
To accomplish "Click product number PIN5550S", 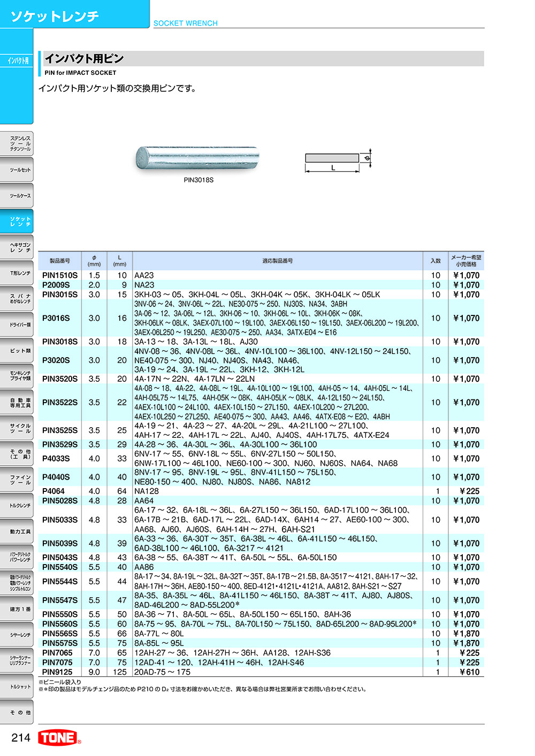I will [60, 615].
